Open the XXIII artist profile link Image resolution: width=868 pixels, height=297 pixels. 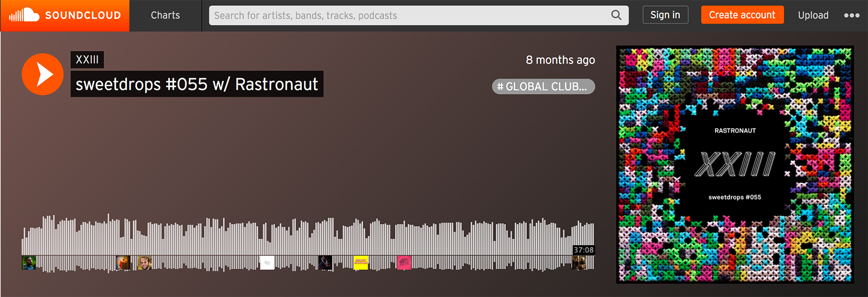coord(87,60)
